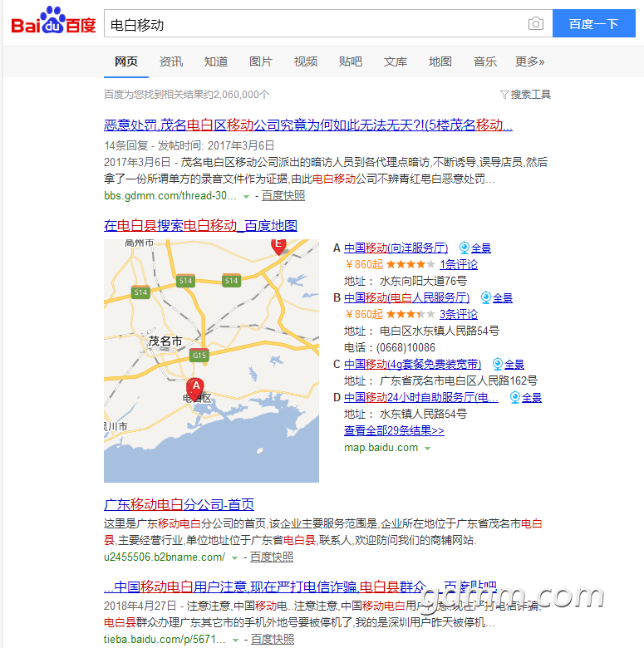This screenshot has height=648, width=644.
Task: Click star rating for 电白人民服务厅
Action: tap(410, 315)
